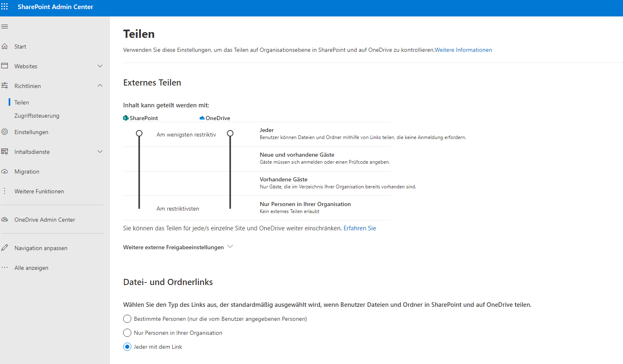623x364 pixels.
Task: Click Nur Personen in Ihrer Organisation level heading
Action: [x=305, y=204]
